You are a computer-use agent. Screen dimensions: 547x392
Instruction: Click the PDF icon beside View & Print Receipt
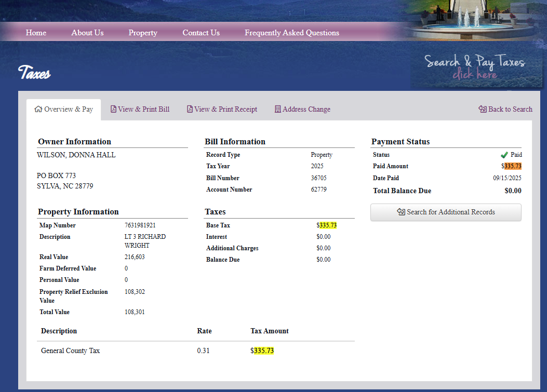(x=190, y=110)
